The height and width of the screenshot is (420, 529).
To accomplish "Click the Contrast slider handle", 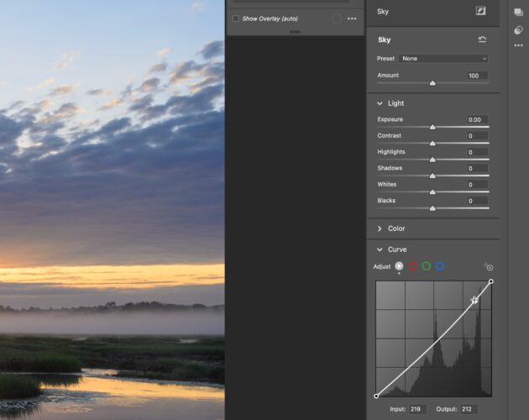I will (x=432, y=144).
